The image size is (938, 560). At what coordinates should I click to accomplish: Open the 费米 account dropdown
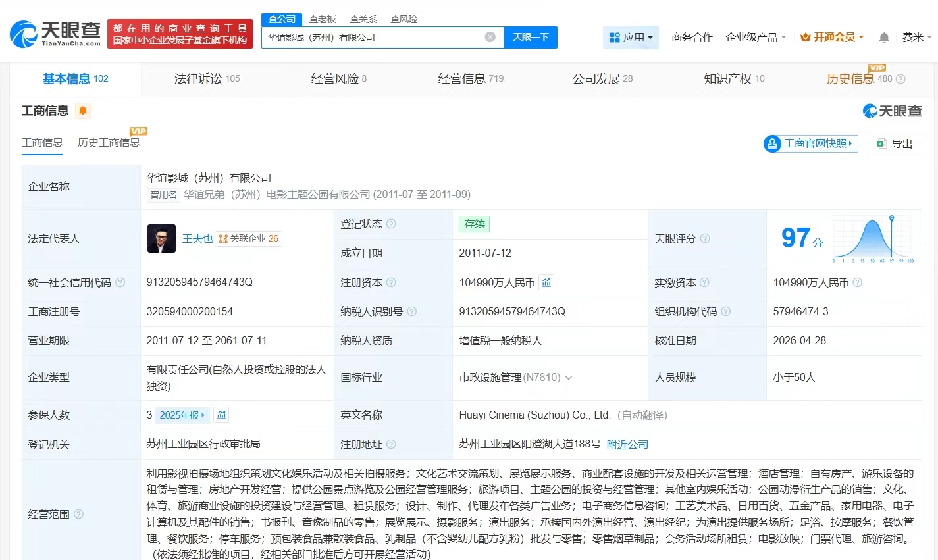click(917, 38)
